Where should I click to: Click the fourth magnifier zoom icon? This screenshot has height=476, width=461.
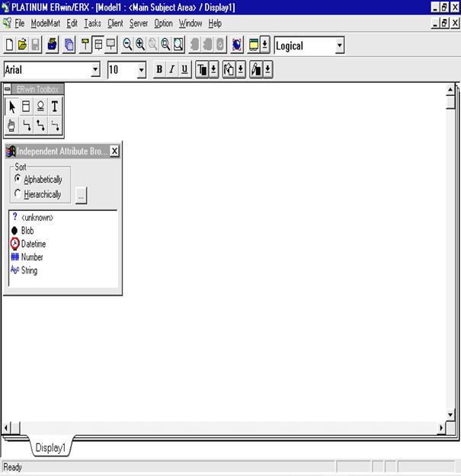165,45
